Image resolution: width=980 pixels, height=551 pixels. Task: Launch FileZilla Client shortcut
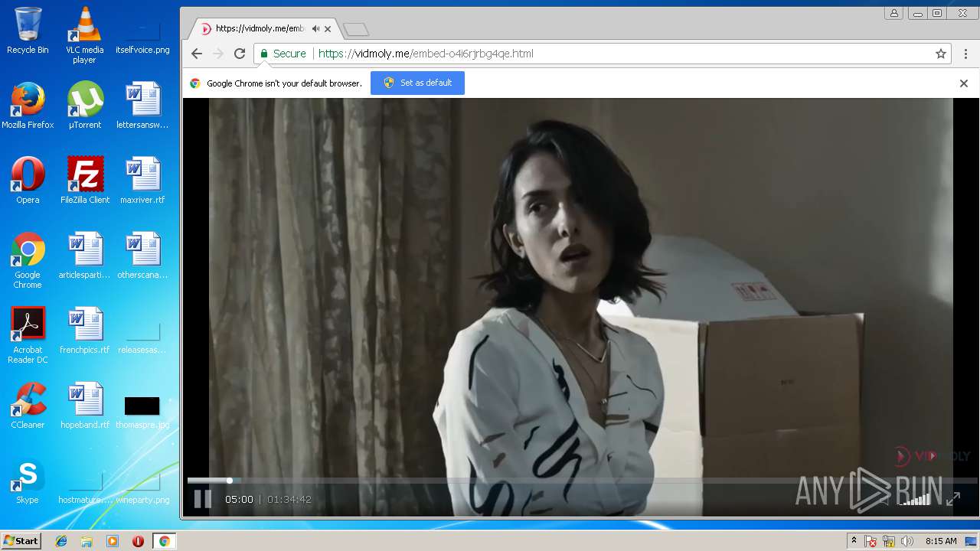85,181
